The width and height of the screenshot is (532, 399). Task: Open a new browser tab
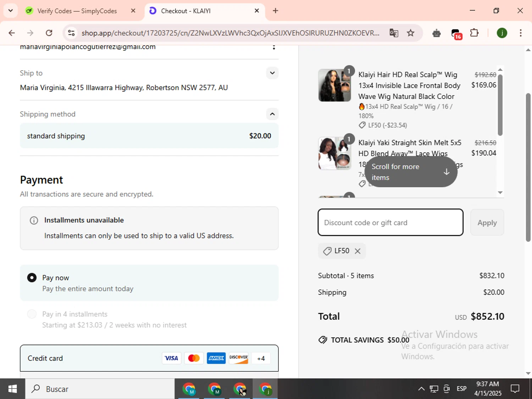coord(276,11)
